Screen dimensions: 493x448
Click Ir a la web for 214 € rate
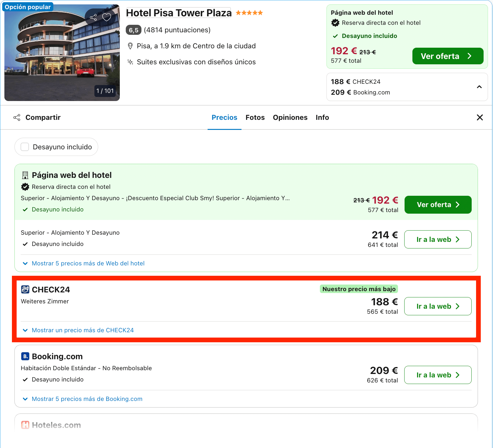coord(438,239)
